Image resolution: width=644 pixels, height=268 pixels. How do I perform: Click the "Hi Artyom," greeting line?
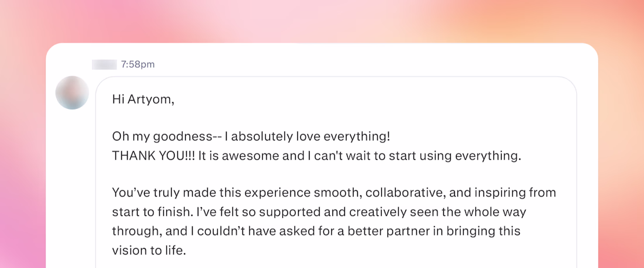(x=143, y=99)
